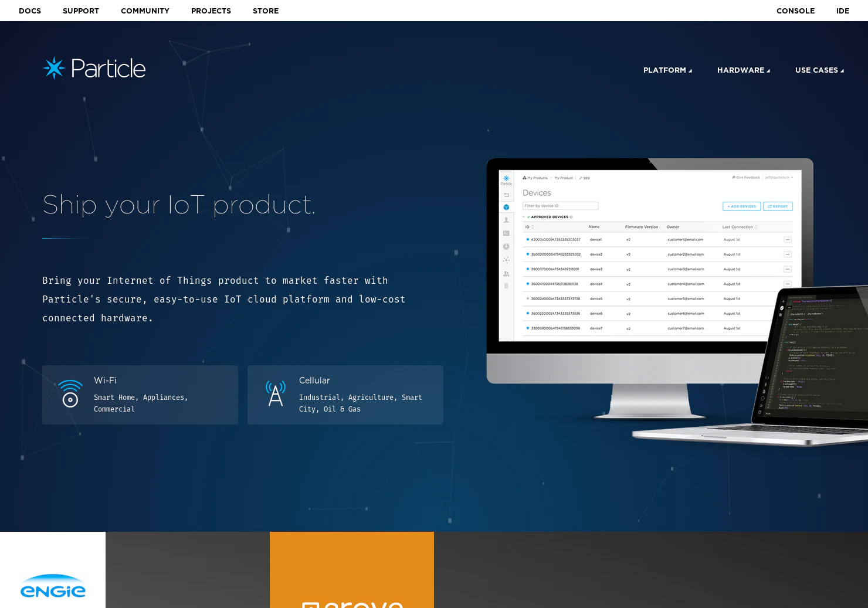Click the ENGIE logo tile
The width and height of the screenshot is (868, 608).
click(53, 570)
